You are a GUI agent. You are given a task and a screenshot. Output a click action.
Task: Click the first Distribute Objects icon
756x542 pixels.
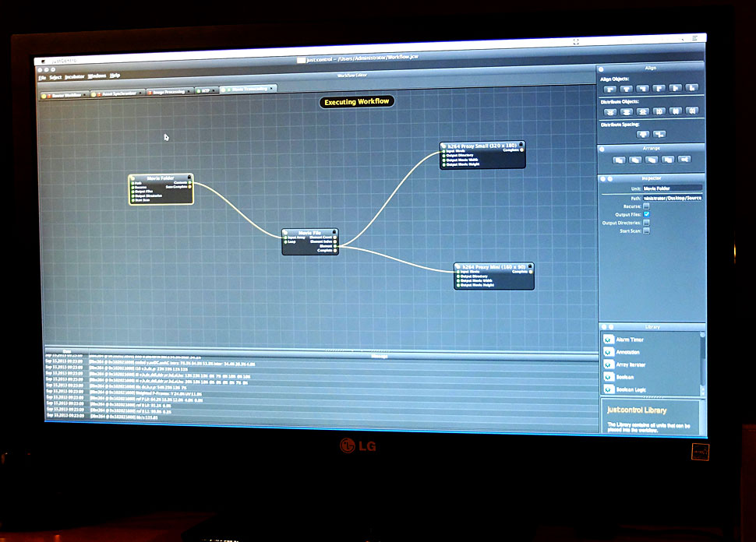click(610, 111)
